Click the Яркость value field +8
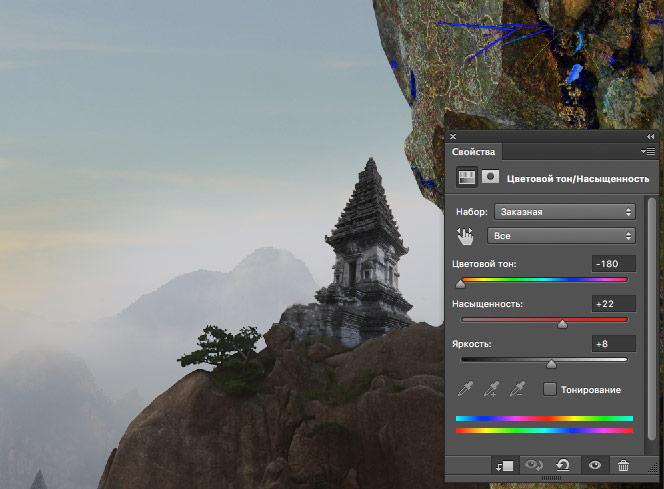This screenshot has width=664, height=489. pos(614,344)
